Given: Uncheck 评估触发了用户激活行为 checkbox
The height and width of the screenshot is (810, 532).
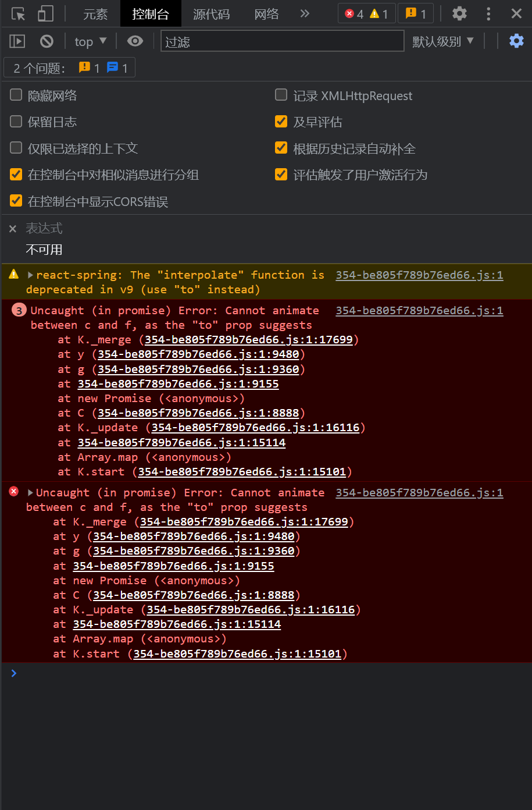Looking at the screenshot, I should coord(281,174).
